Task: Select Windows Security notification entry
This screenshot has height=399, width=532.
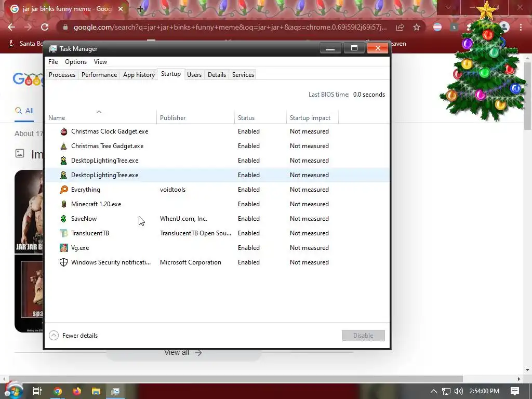Action: [217, 262]
